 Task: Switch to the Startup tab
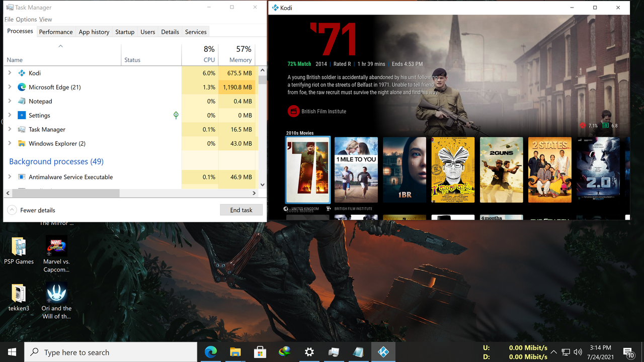pyautogui.click(x=125, y=32)
